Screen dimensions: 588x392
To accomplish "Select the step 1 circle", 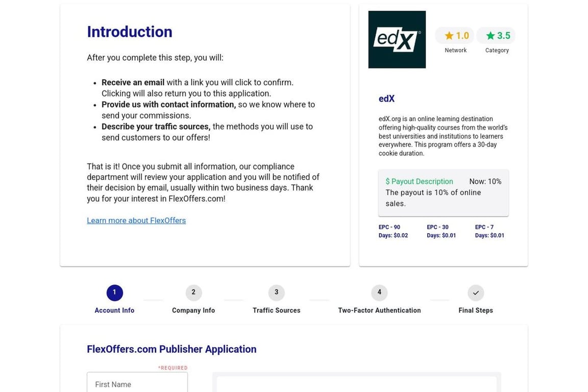I will point(114,292).
